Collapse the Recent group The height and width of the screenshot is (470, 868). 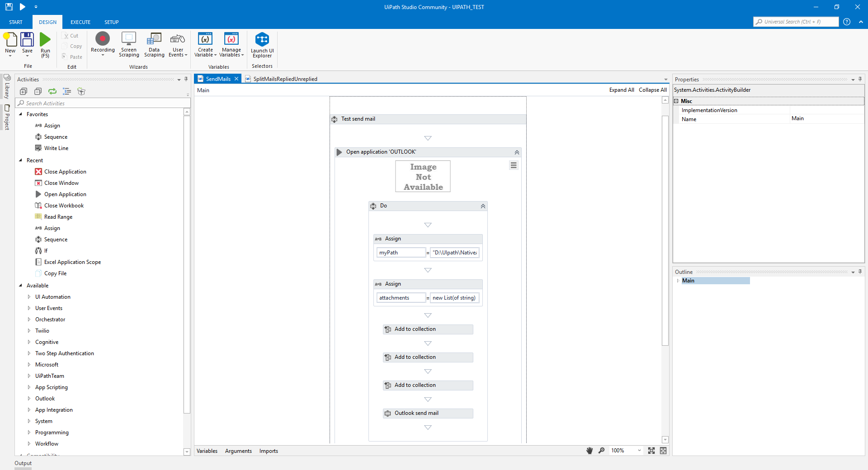[x=20, y=160]
